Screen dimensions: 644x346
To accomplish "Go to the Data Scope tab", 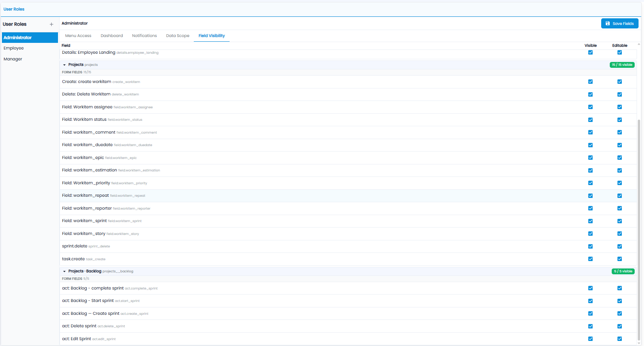I will click(x=177, y=35).
